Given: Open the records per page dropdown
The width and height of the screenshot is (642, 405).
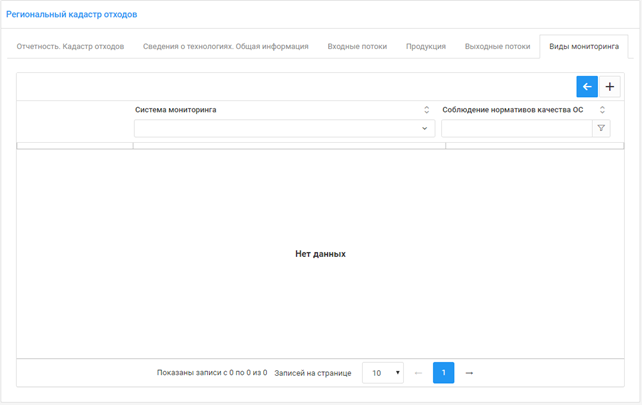Looking at the screenshot, I should [x=383, y=373].
